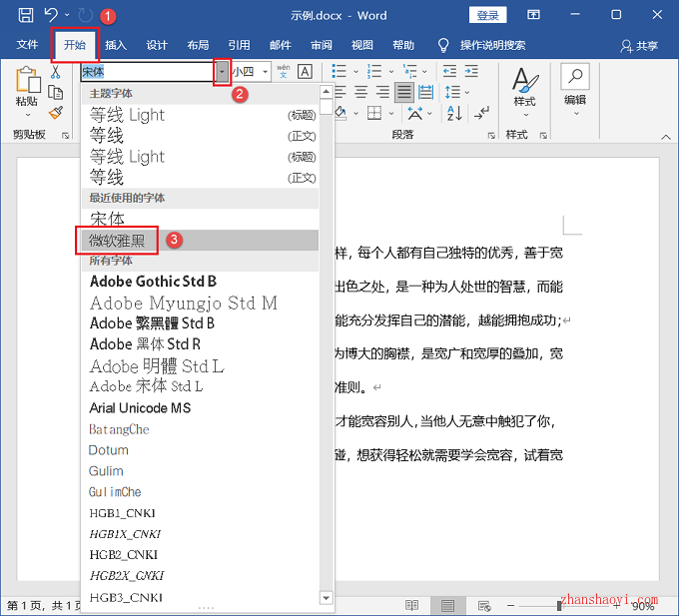679x616 pixels.
Task: Open line spacing options
Action: click(x=457, y=92)
